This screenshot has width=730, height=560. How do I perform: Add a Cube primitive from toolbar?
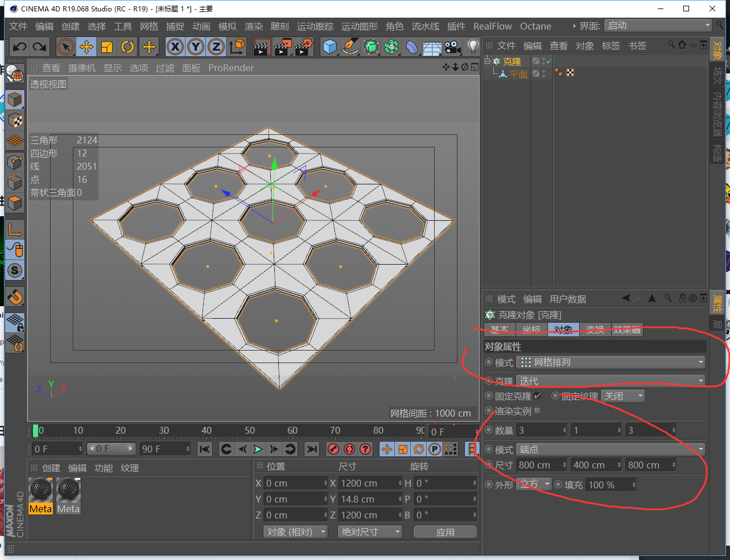[x=329, y=47]
